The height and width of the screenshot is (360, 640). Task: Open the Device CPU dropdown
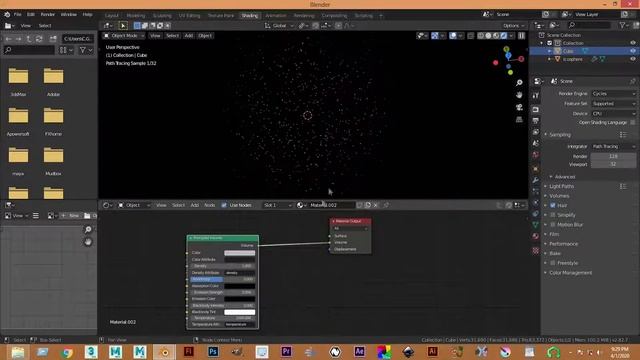click(613, 113)
